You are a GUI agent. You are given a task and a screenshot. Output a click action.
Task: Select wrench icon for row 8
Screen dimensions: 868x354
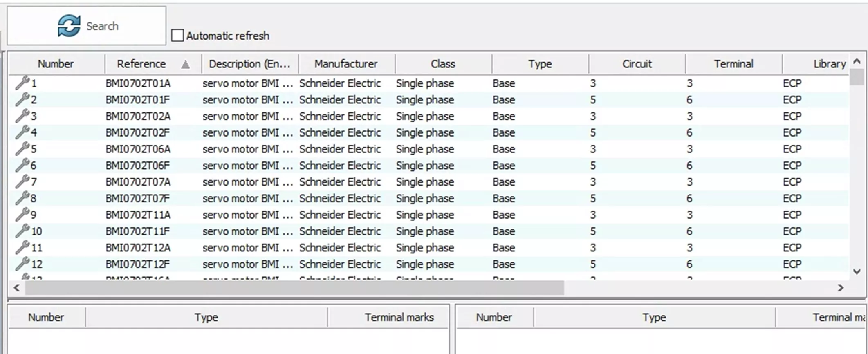pos(22,198)
